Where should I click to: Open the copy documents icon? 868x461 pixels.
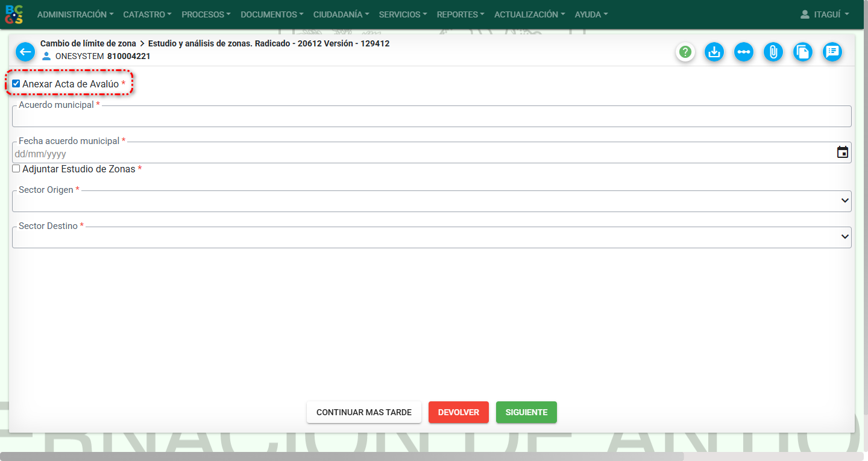point(802,52)
